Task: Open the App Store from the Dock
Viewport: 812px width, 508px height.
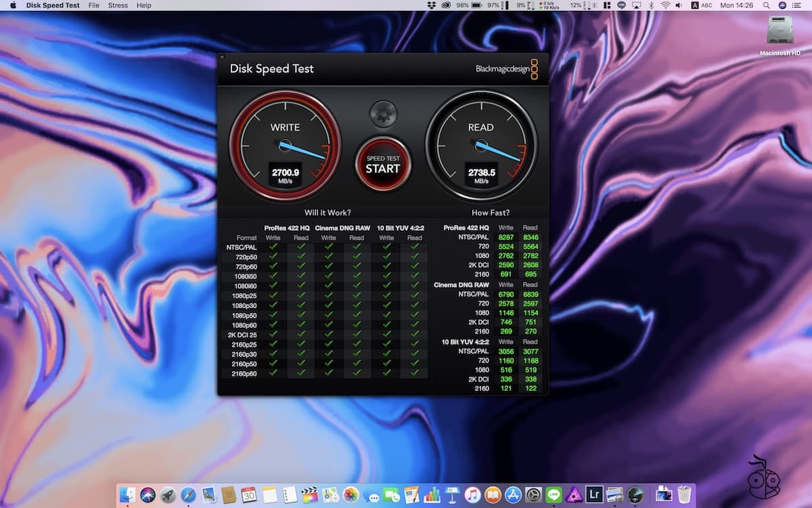Action: 512,494
